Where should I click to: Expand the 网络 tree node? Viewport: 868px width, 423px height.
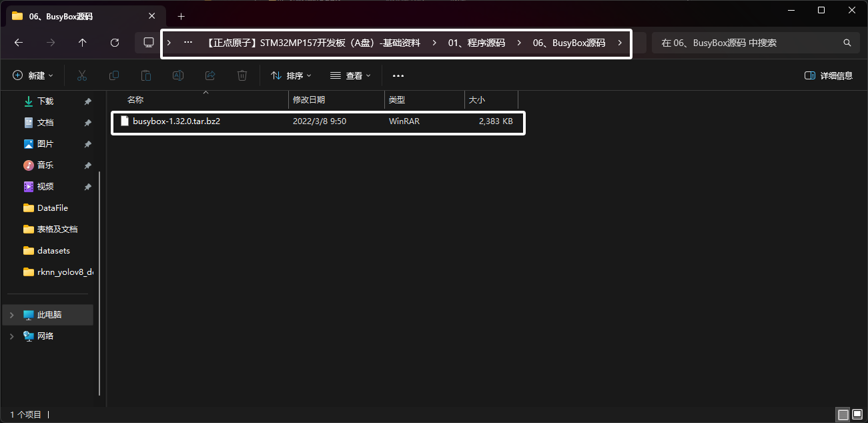pos(12,336)
